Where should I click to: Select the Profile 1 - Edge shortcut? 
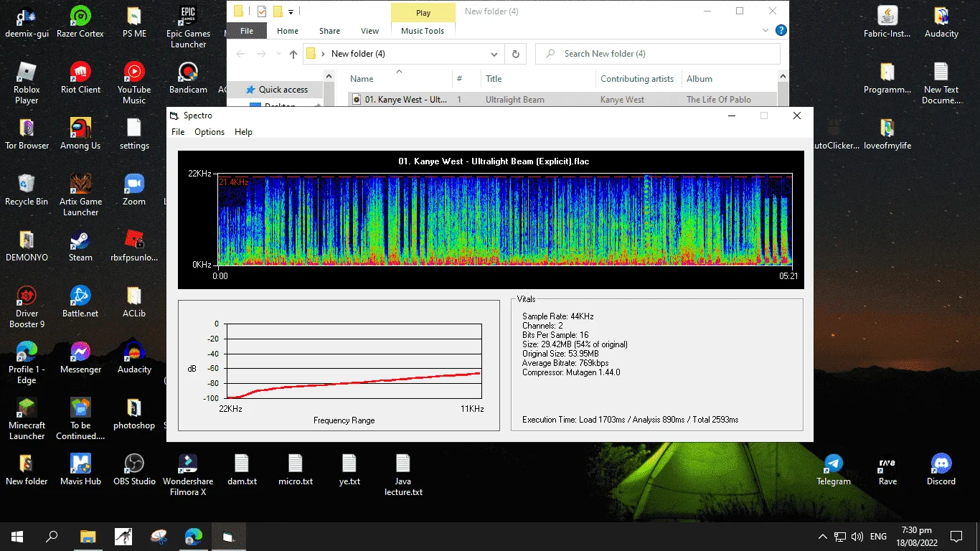point(27,362)
